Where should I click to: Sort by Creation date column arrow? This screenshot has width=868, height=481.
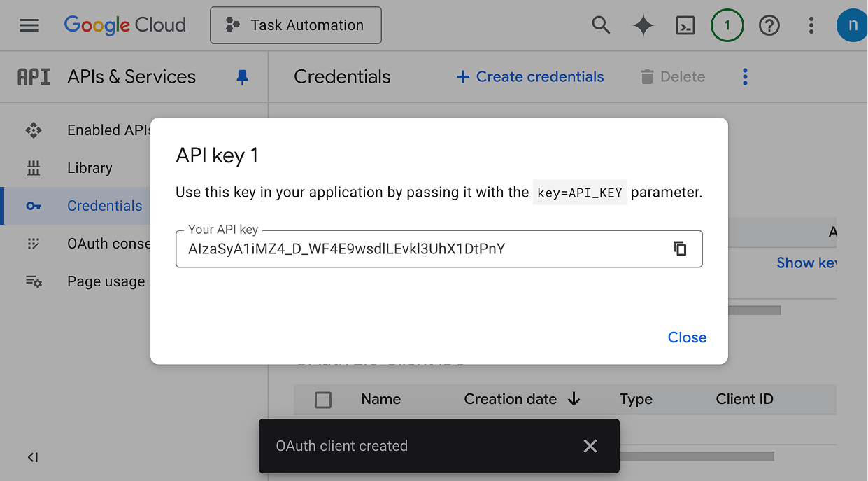pyautogui.click(x=574, y=400)
